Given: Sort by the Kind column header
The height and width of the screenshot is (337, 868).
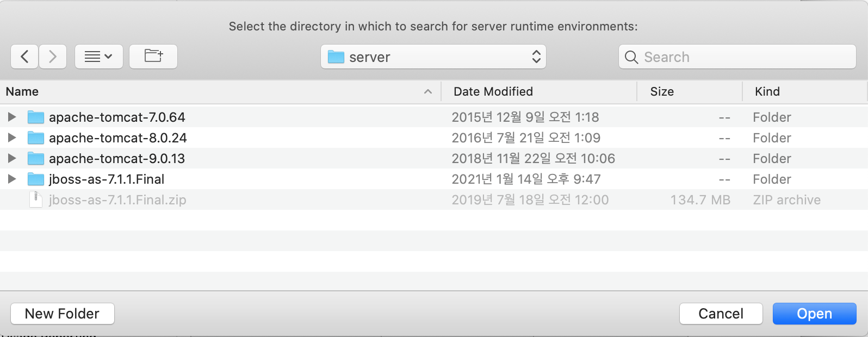Looking at the screenshot, I should tap(805, 91).
